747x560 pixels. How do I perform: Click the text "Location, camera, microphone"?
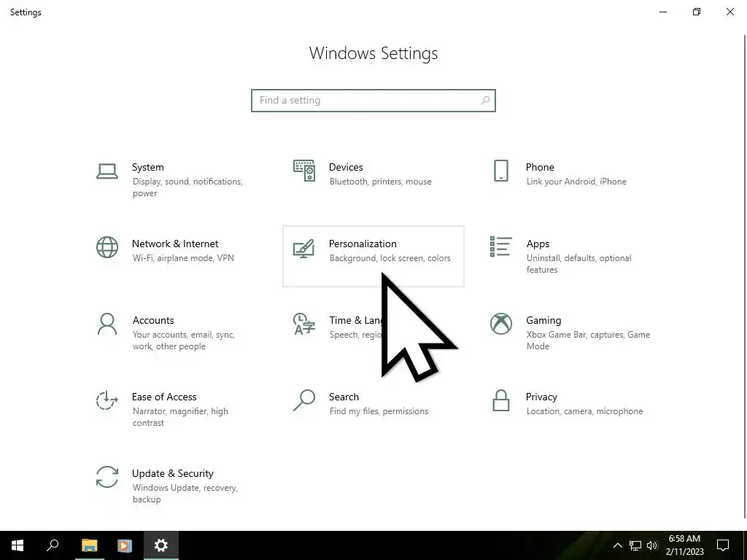[584, 411]
